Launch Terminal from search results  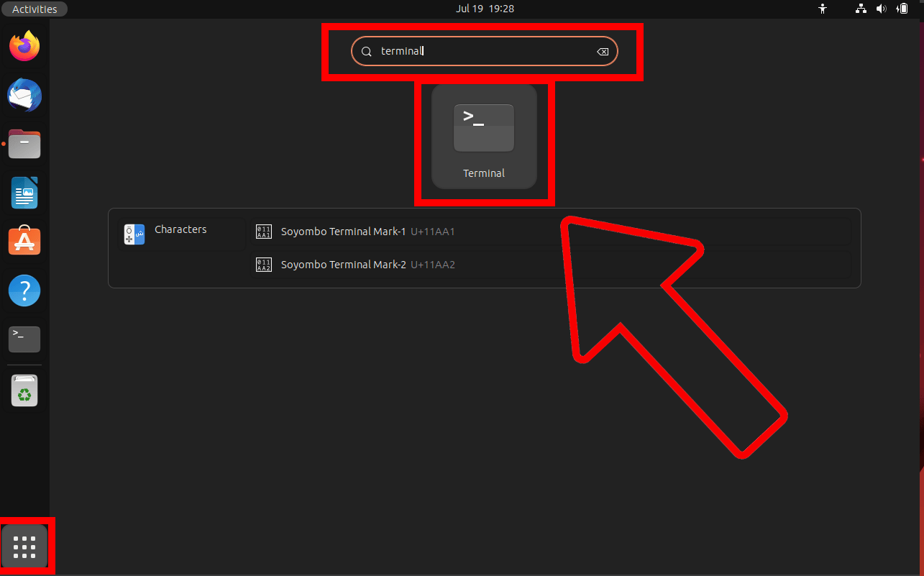[483, 137]
